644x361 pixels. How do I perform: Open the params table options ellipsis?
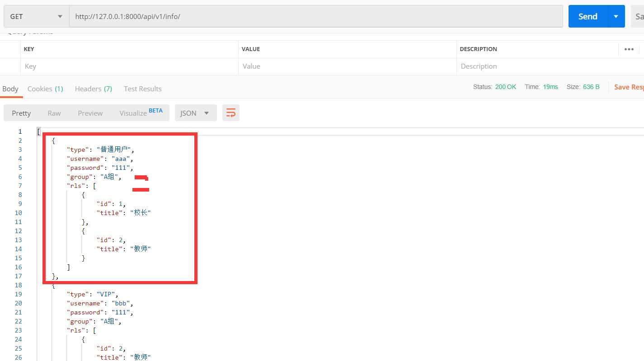(x=629, y=49)
